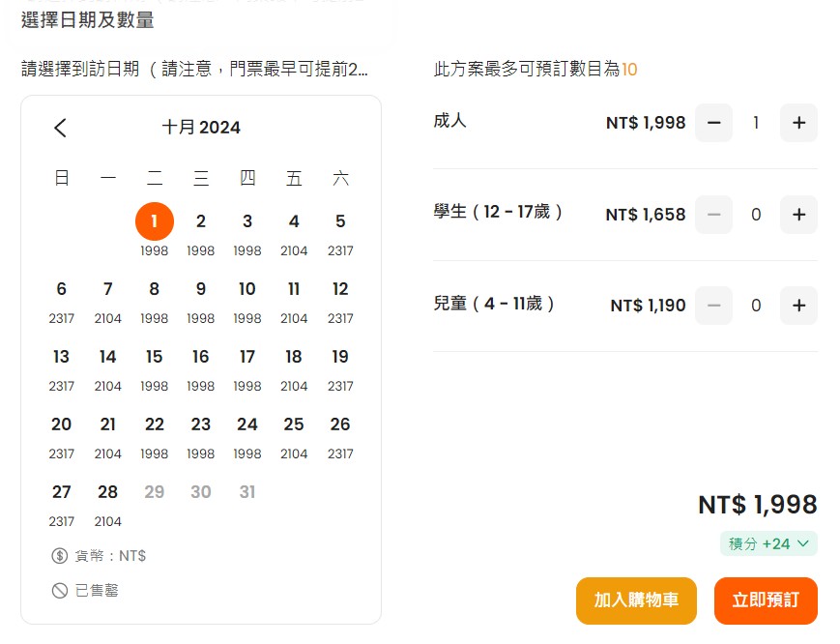
Task: Expand the 積分 +24 points dropdown
Action: (x=768, y=543)
